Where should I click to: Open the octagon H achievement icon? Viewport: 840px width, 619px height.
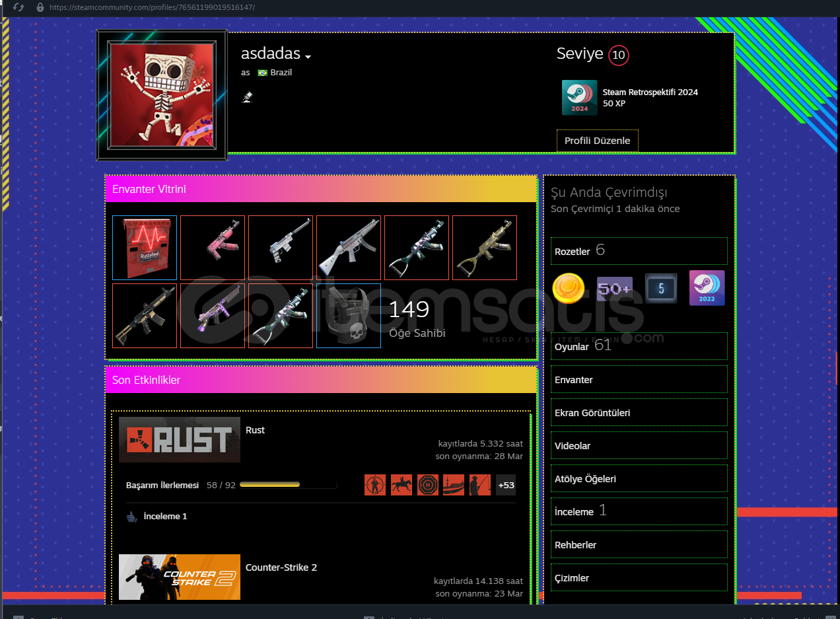[428, 485]
